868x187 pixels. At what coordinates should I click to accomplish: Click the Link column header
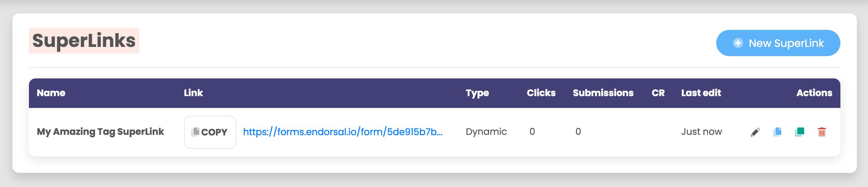(194, 93)
